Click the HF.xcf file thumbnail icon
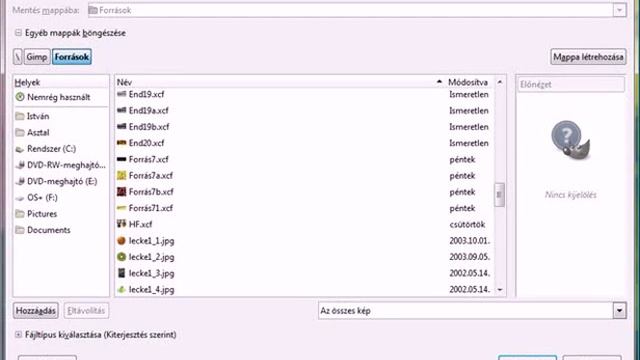Viewport: 640px width, 360px height. coord(121,224)
